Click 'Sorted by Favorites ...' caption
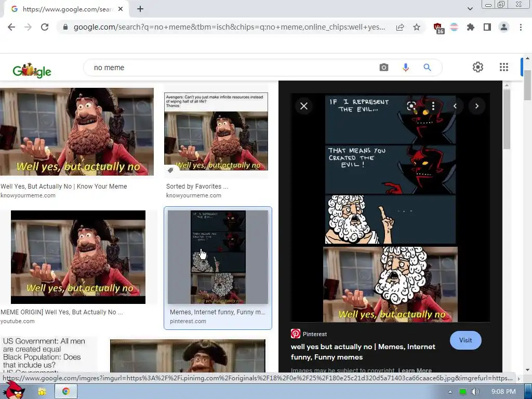 pos(197,187)
